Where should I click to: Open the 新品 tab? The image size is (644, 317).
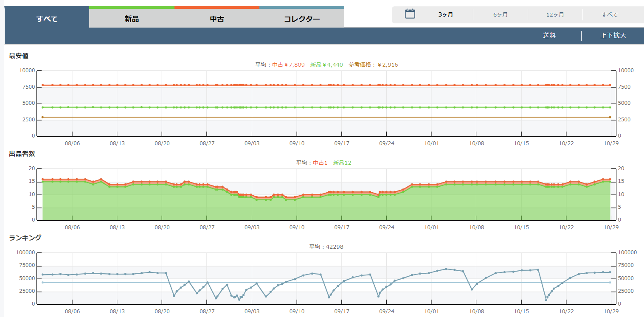(x=132, y=19)
